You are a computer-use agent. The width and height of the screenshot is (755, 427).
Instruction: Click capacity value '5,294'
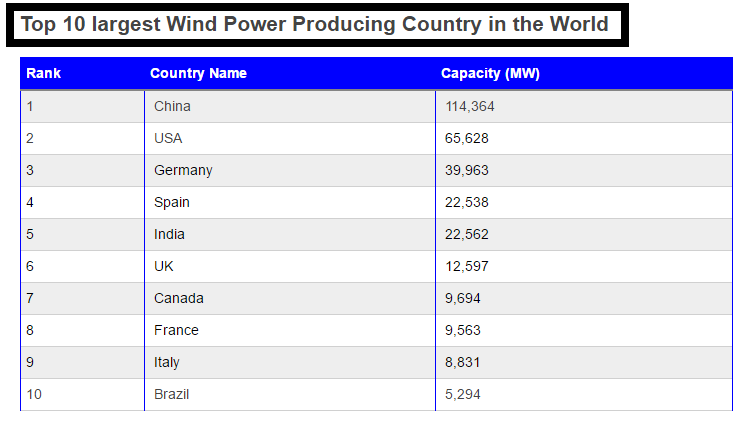point(463,394)
